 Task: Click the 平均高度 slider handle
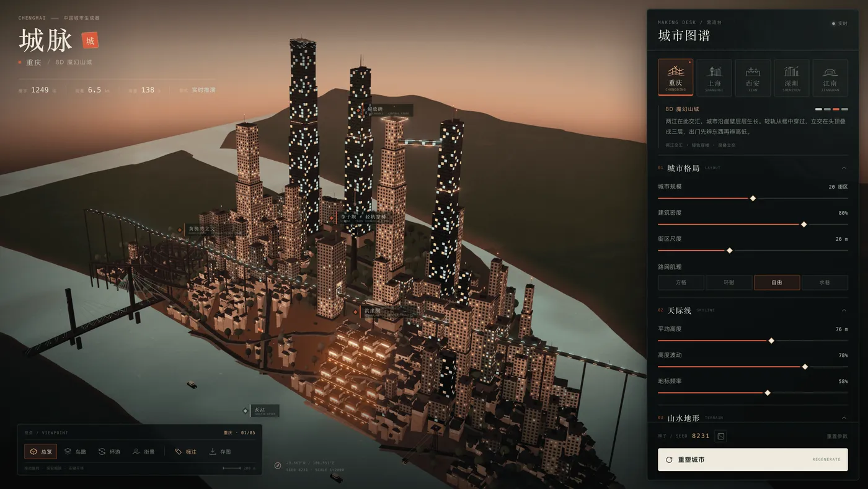coord(771,341)
